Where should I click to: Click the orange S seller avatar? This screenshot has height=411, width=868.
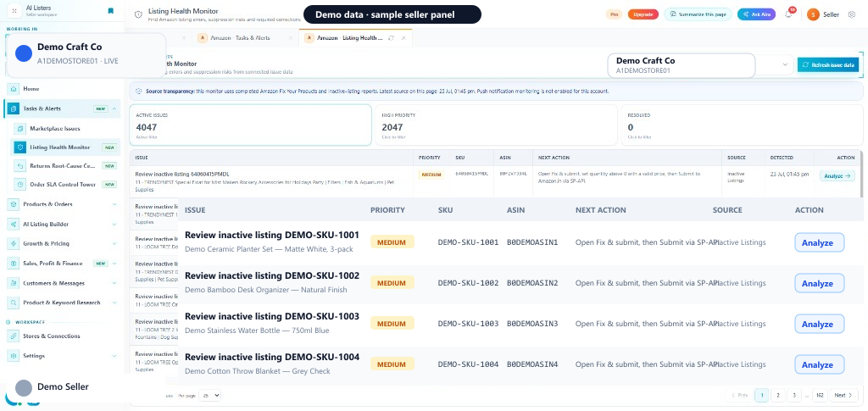813,14
